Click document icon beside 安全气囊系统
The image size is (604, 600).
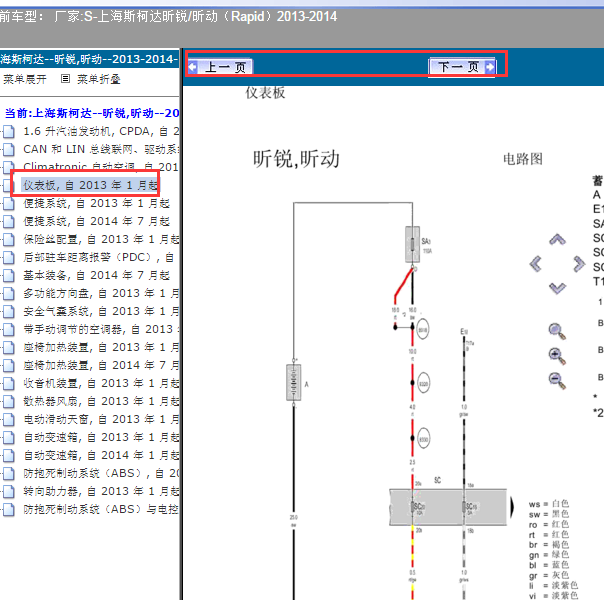point(8,311)
